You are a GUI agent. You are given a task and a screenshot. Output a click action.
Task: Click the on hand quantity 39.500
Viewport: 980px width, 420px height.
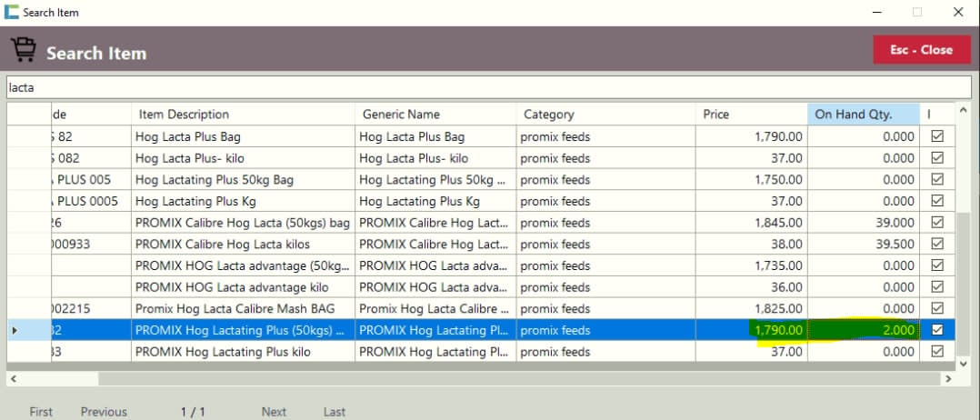pyautogui.click(x=864, y=244)
